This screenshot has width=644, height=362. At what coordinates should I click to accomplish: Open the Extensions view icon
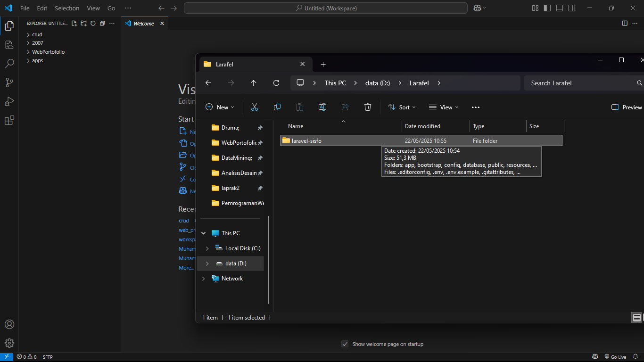9,120
